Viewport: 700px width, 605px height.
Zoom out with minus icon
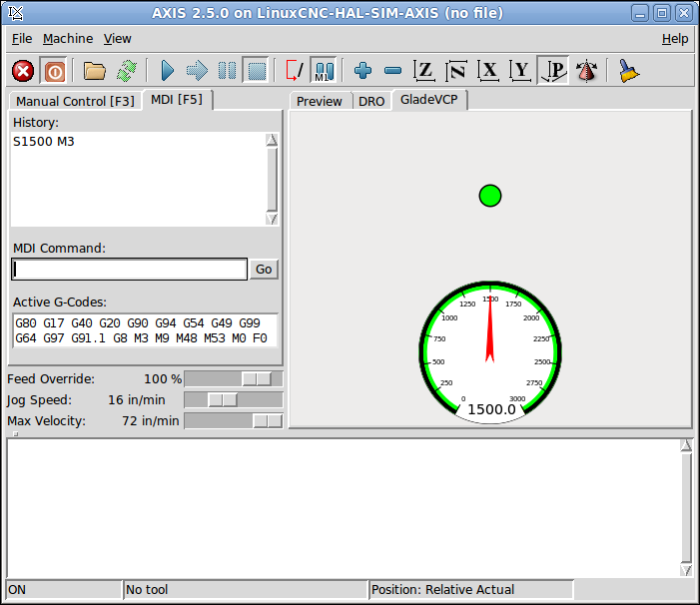pyautogui.click(x=392, y=71)
